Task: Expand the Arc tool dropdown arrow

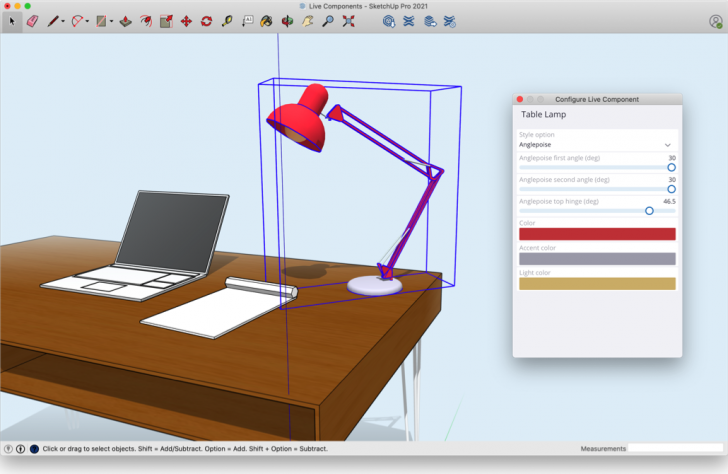Action: point(87,20)
